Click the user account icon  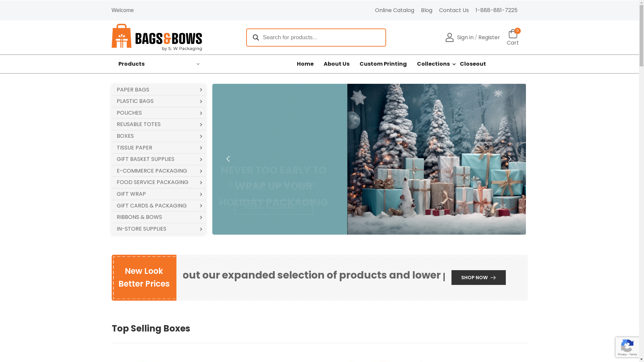[449, 38]
